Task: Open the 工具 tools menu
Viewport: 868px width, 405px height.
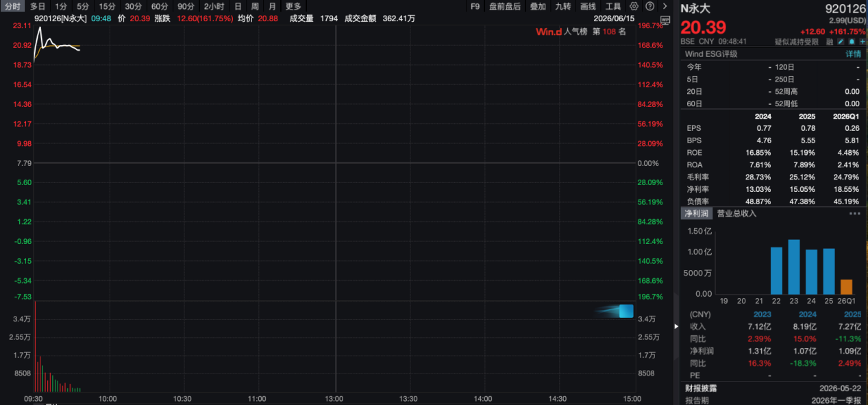Action: pos(613,6)
